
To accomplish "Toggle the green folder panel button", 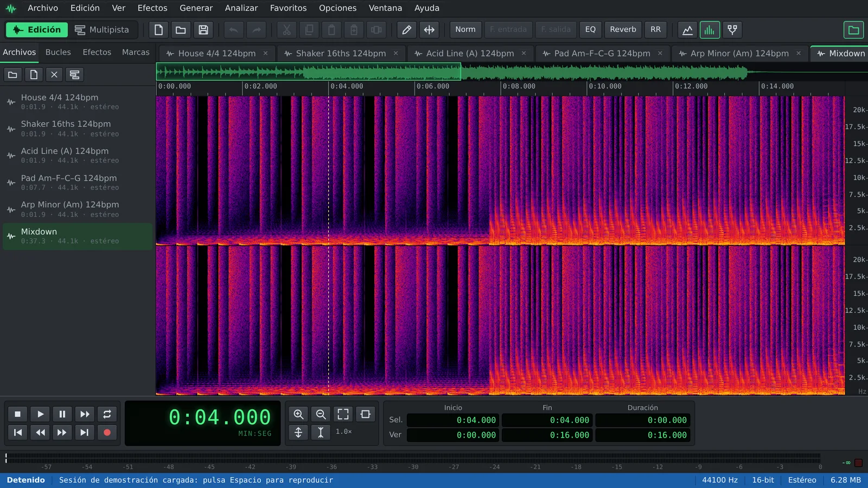I will (853, 30).
